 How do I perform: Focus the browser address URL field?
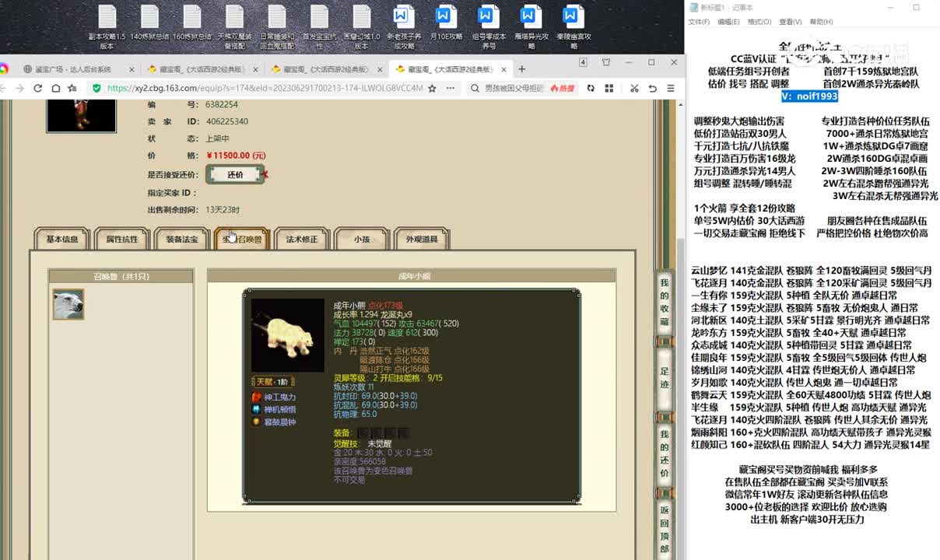click(265, 89)
